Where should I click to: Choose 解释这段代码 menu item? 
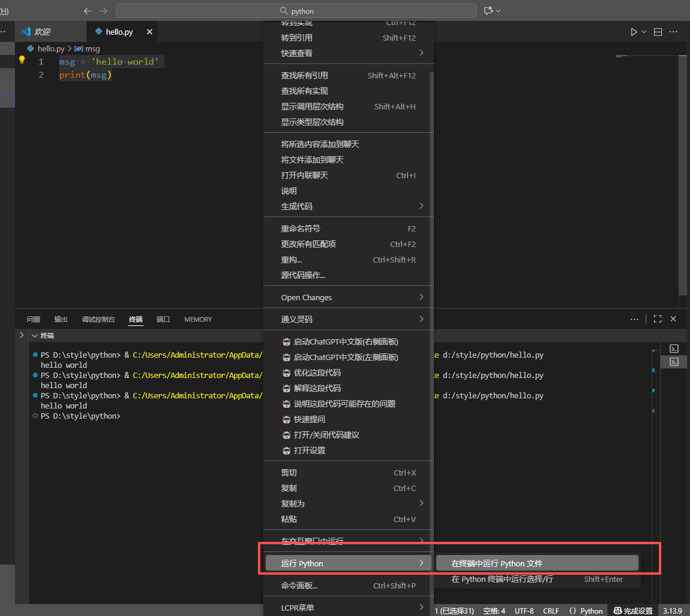(348, 388)
